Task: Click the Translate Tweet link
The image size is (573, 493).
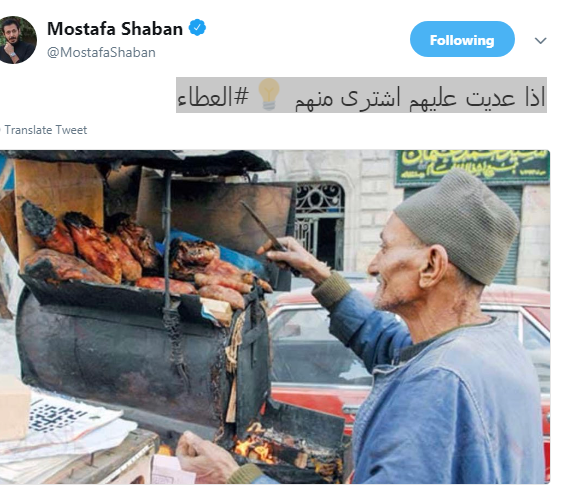Action: coord(46,130)
